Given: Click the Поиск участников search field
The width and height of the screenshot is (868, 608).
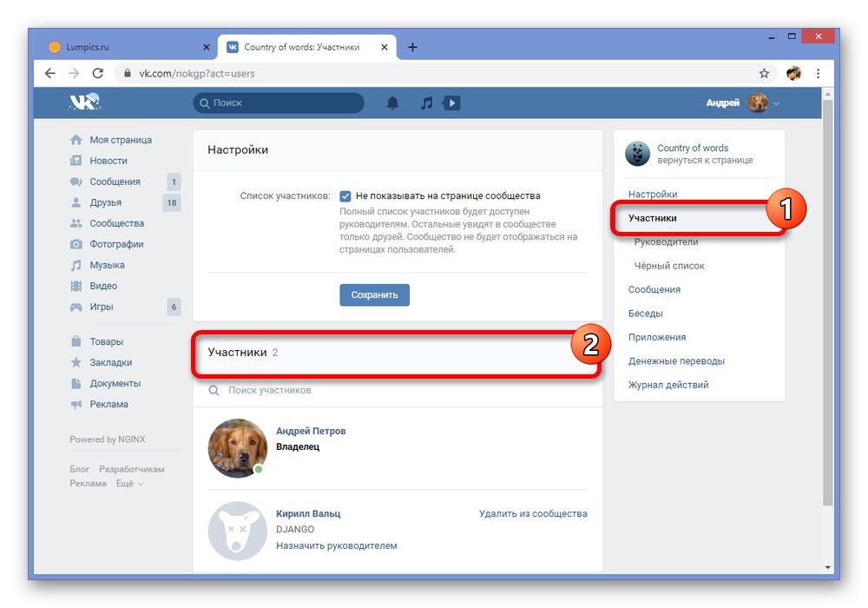Looking at the screenshot, I should click(398, 390).
